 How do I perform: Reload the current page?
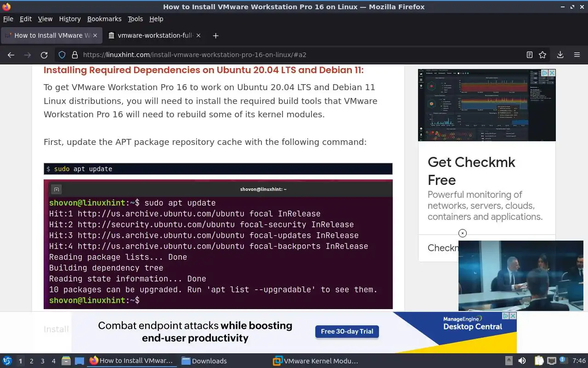pyautogui.click(x=44, y=55)
